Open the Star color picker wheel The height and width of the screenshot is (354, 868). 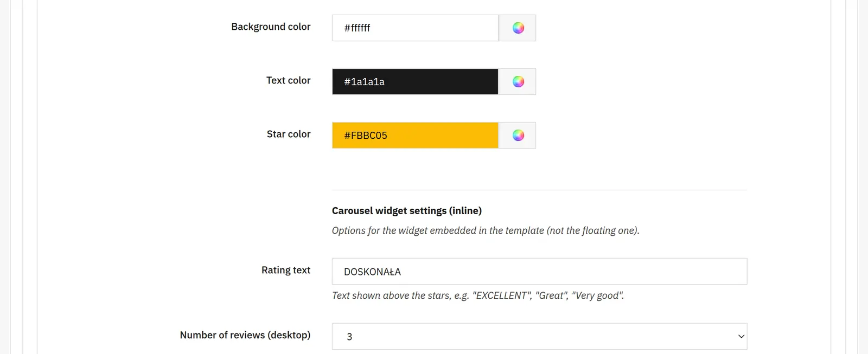(518, 135)
